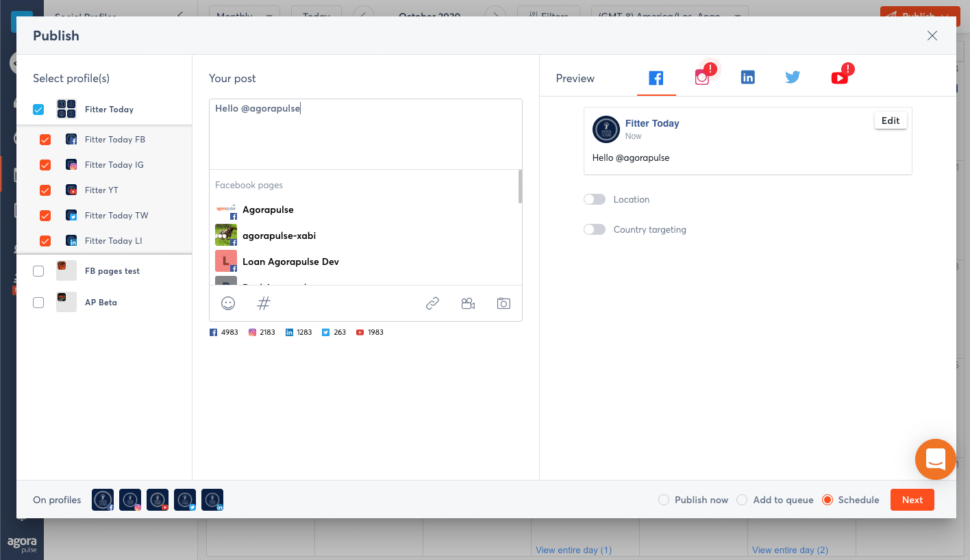This screenshot has height=560, width=970.
Task: Enable the Country targeting toggle
Action: 595,229
